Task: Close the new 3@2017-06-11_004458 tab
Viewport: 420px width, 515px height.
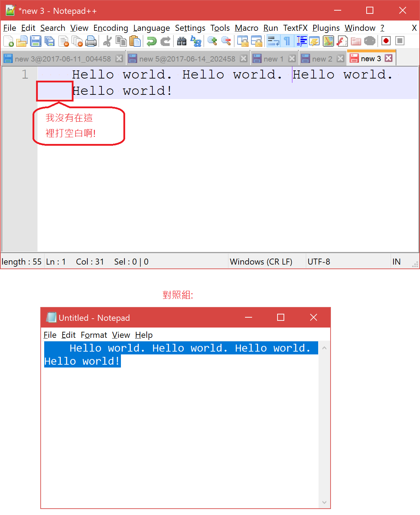Action: point(119,59)
